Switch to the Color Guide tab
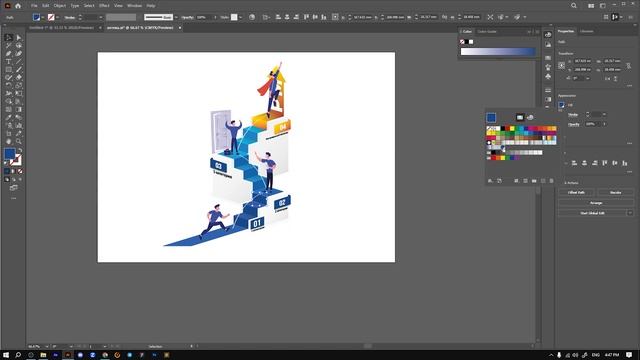 487,31
